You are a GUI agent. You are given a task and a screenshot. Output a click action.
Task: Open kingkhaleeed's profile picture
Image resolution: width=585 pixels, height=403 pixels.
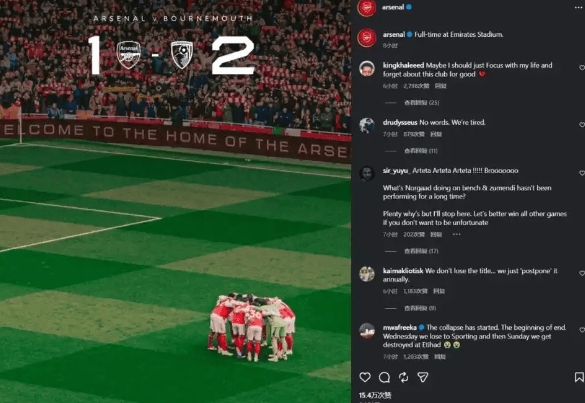tap(367, 69)
